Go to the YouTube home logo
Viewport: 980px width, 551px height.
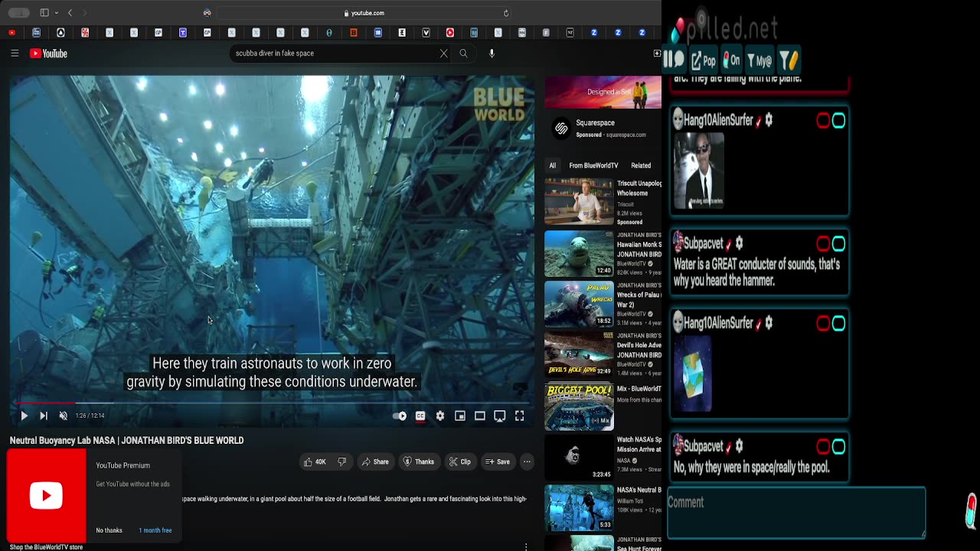(48, 54)
